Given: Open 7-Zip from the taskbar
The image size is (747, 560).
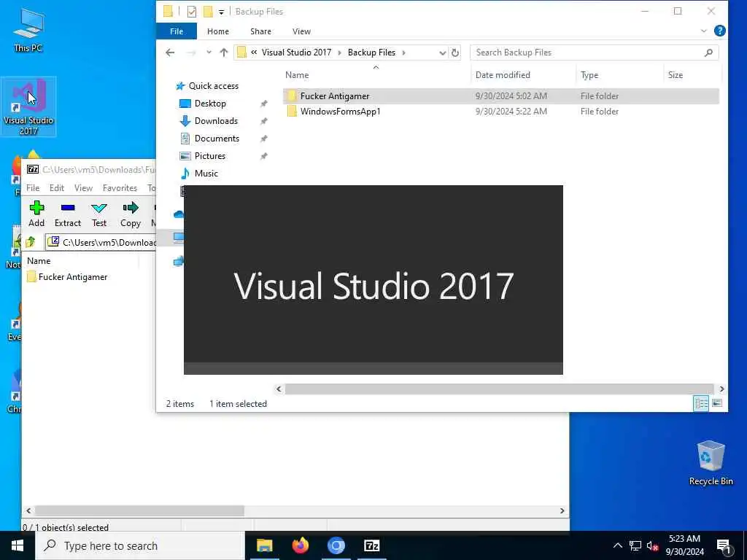Looking at the screenshot, I should (371, 545).
